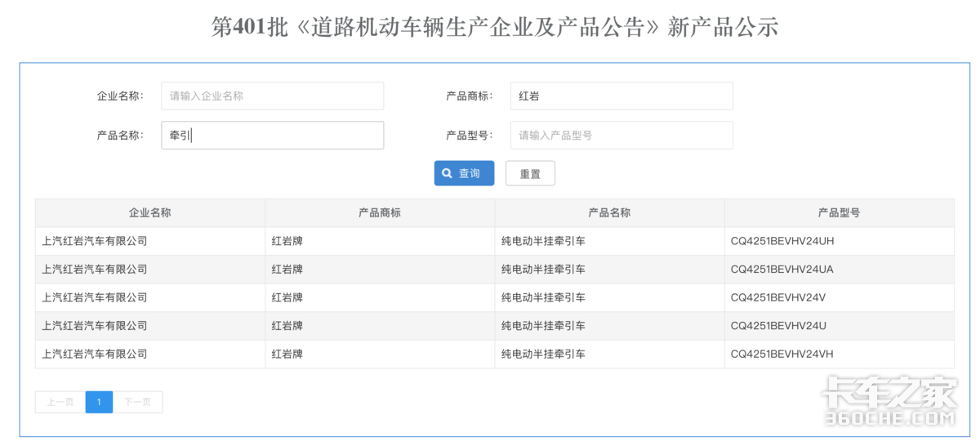Select page 1 in pagination
980x446 pixels.
click(99, 402)
